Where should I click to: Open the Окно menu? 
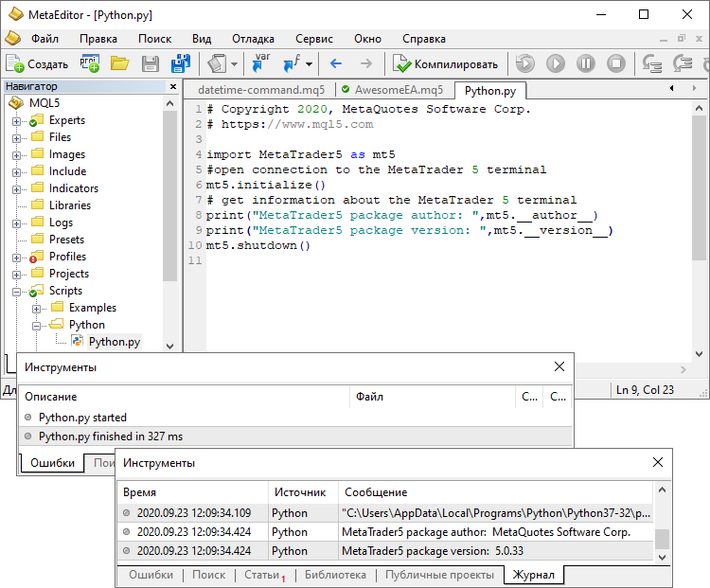[367, 39]
